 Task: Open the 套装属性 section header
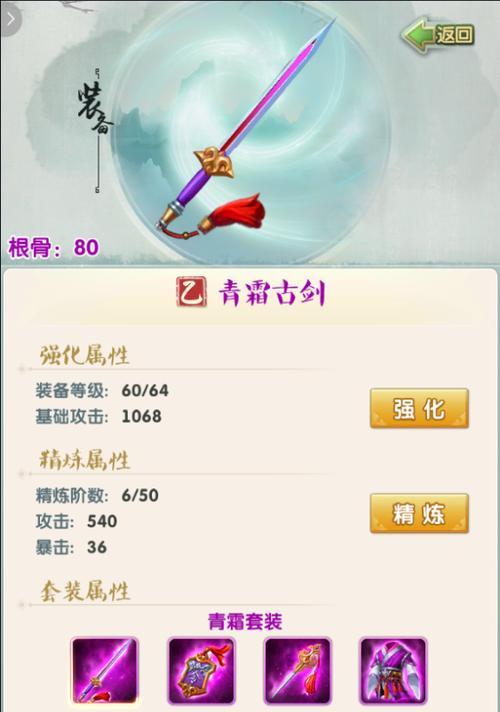(85, 591)
